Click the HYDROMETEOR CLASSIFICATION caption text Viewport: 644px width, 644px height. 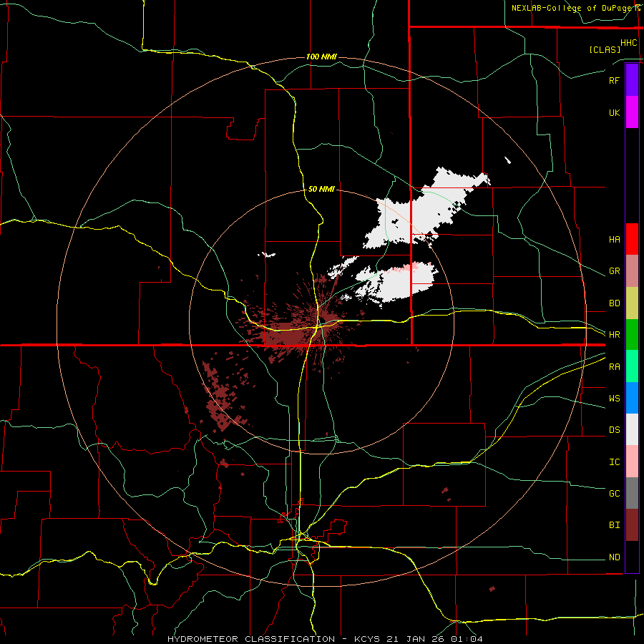(250, 639)
